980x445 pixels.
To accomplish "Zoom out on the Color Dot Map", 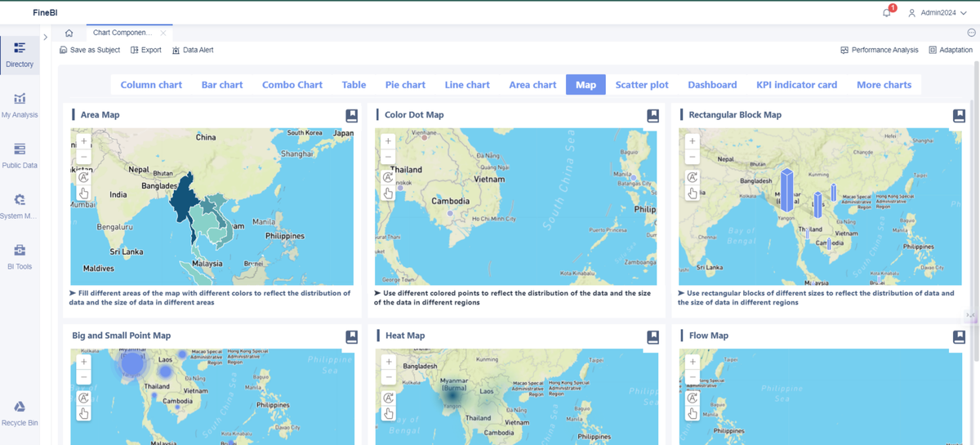I will coord(388,156).
